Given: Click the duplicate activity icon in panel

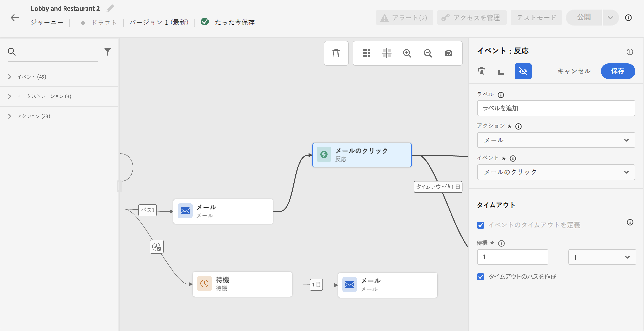Looking at the screenshot, I should click(502, 71).
